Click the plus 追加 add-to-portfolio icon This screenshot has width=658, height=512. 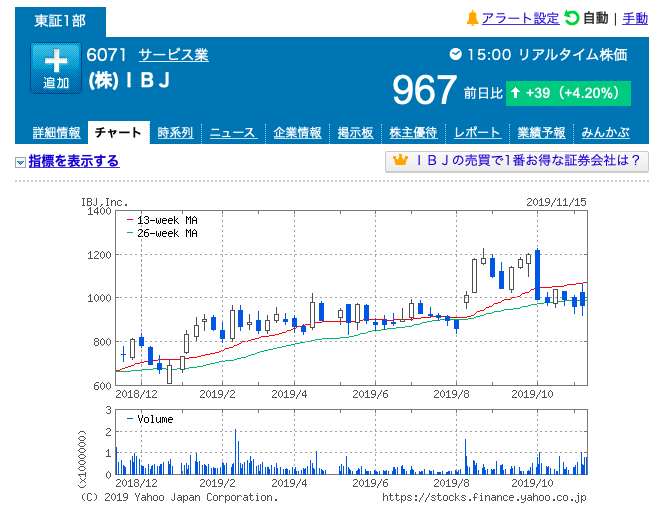pyautogui.click(x=56, y=68)
